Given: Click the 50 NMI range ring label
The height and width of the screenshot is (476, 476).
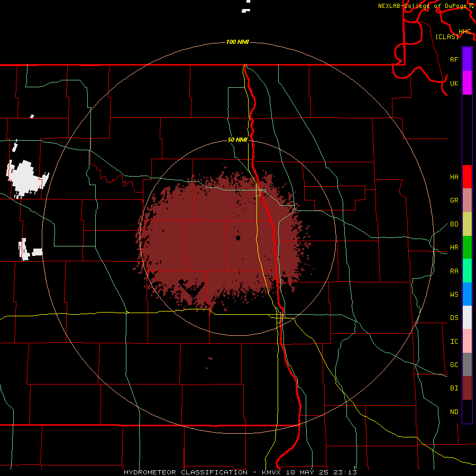Looking at the screenshot, I should [x=237, y=140].
